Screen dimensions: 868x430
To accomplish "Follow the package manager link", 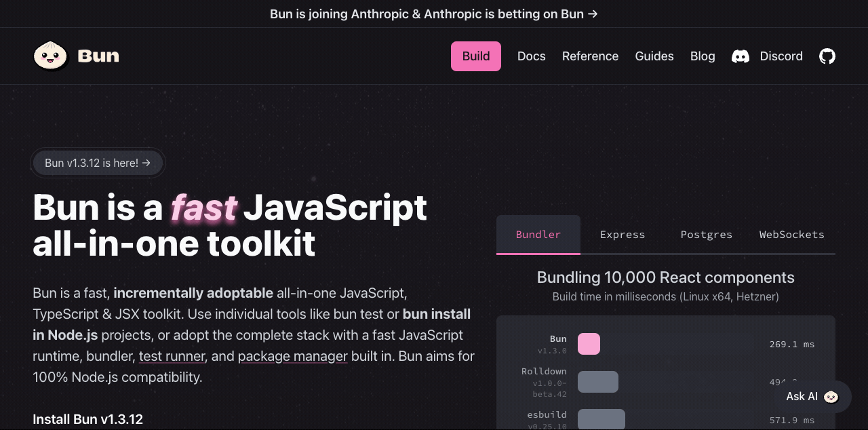I will coord(292,356).
